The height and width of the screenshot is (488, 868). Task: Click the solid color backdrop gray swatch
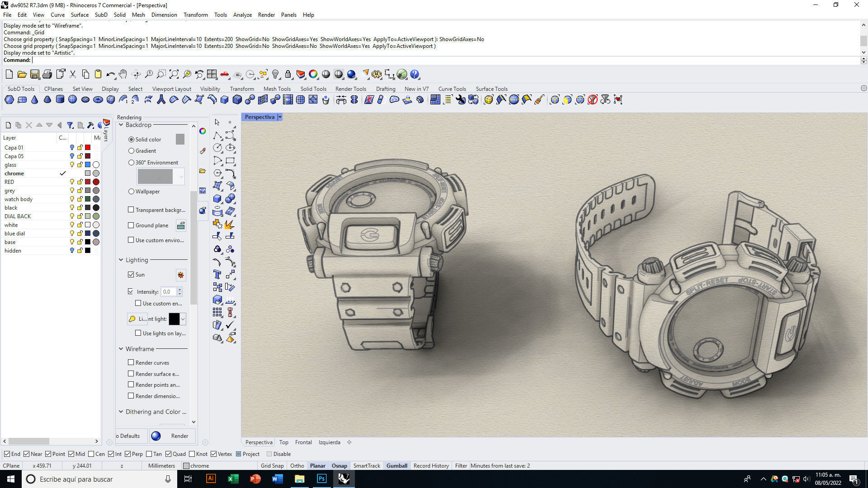tap(180, 139)
